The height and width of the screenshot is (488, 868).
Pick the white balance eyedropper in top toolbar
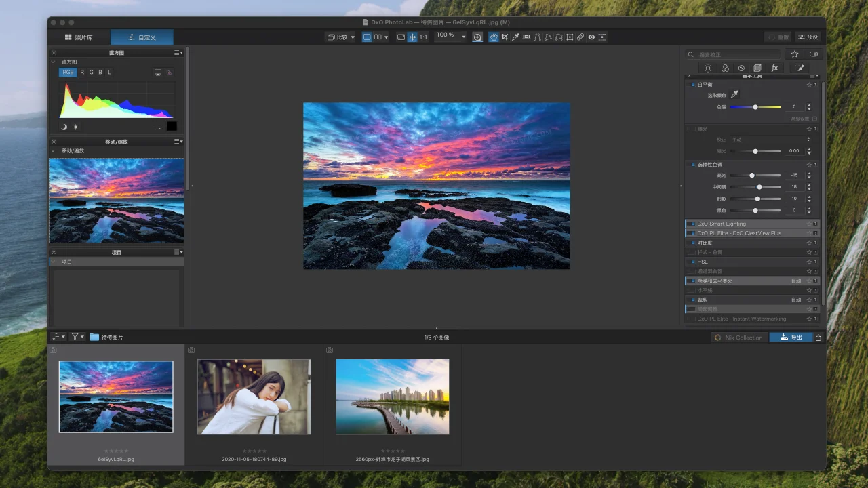point(515,37)
